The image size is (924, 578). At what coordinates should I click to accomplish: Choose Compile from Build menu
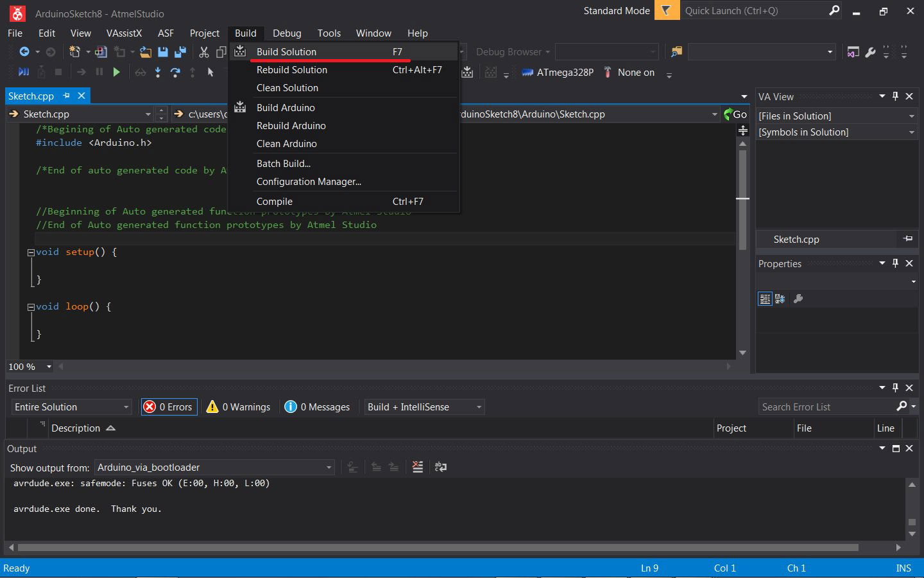(344, 201)
